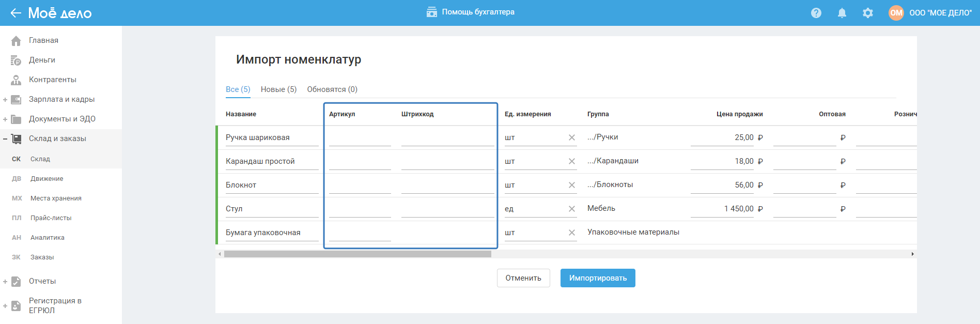Open Контрагенты in sidebar

[52, 80]
